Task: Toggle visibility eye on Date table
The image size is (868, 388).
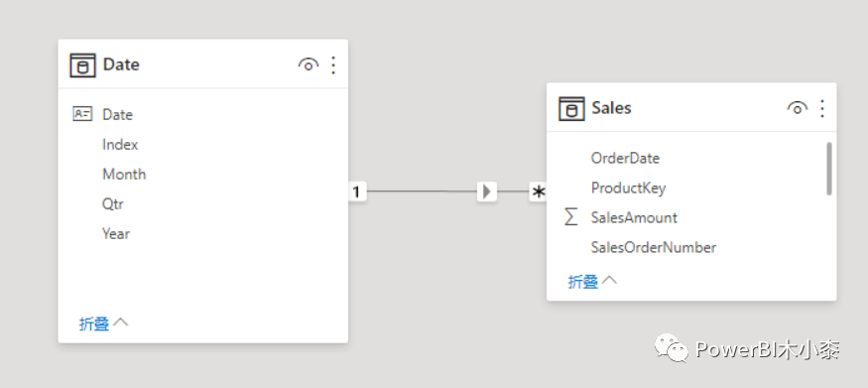Action: [x=309, y=65]
